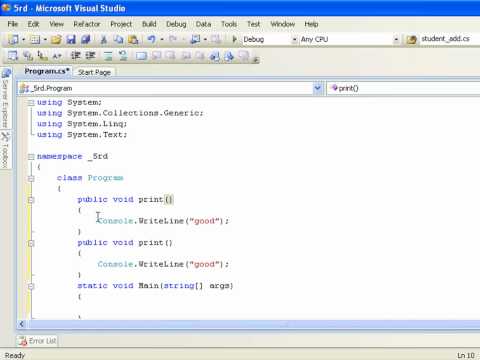
Task: Collapse the namespace _3rd block
Action: (31, 157)
